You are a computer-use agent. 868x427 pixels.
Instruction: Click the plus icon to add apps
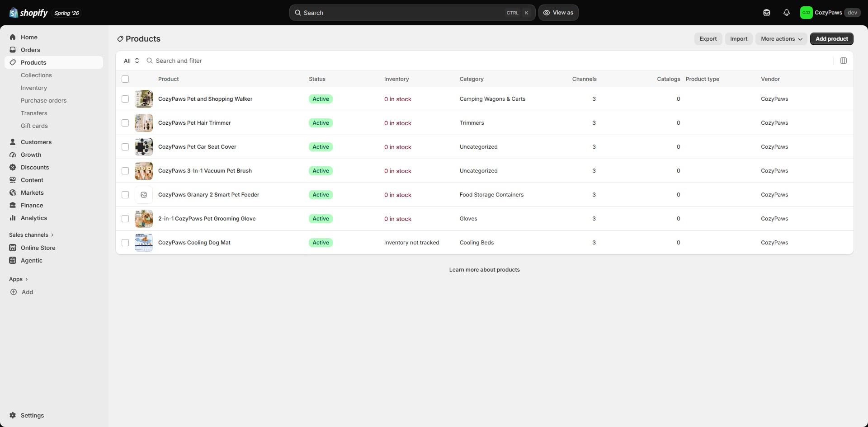coord(14,292)
